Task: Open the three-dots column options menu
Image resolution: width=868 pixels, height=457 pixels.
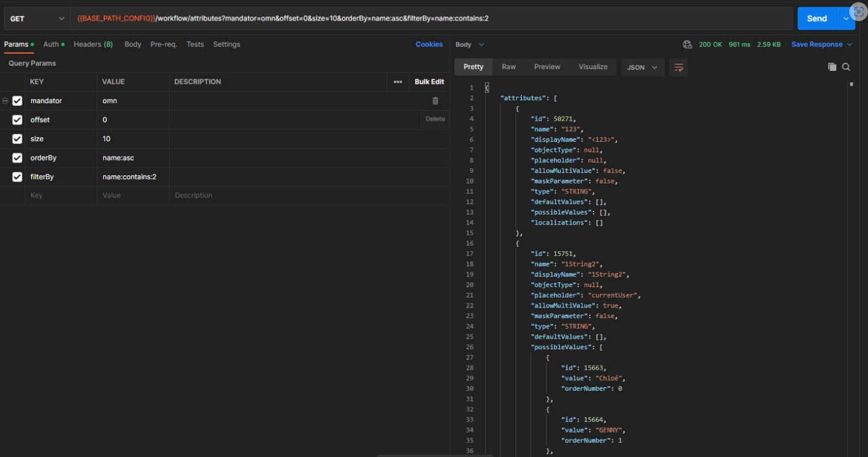Action: 398,82
